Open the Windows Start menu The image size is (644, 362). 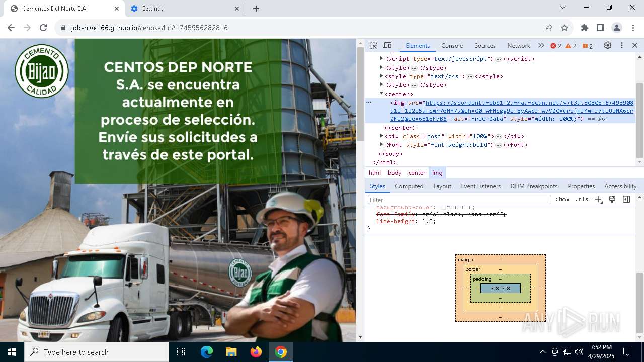(12, 352)
